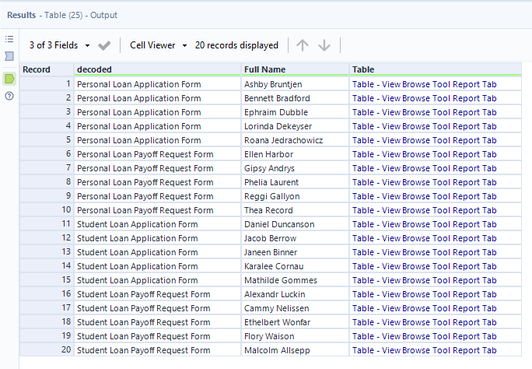Click the Results panel title

pyautogui.click(x=62, y=15)
